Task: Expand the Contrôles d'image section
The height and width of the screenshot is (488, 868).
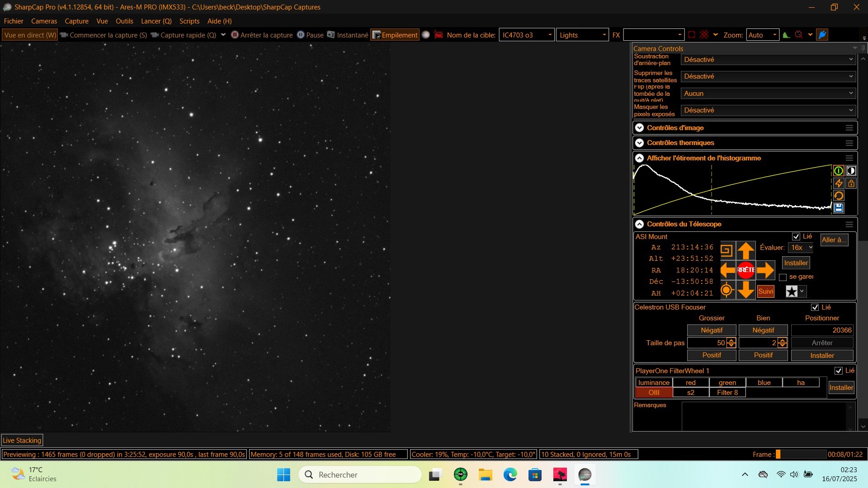Action: pos(639,128)
